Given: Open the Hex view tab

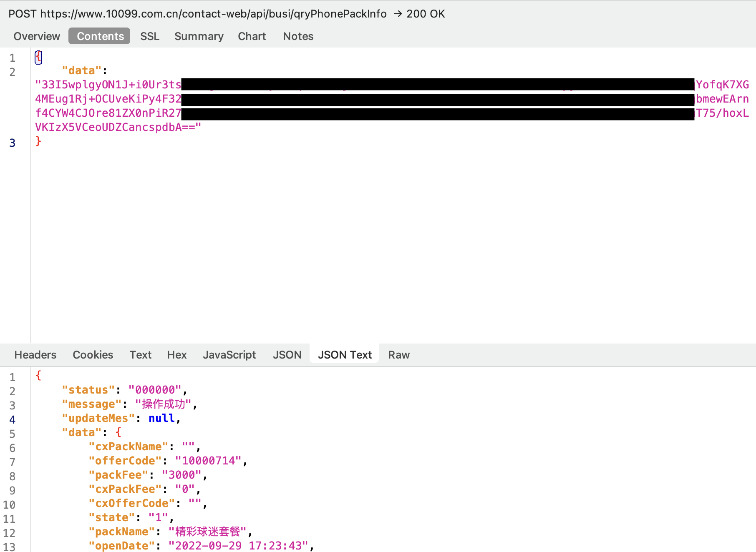Looking at the screenshot, I should click(x=176, y=355).
